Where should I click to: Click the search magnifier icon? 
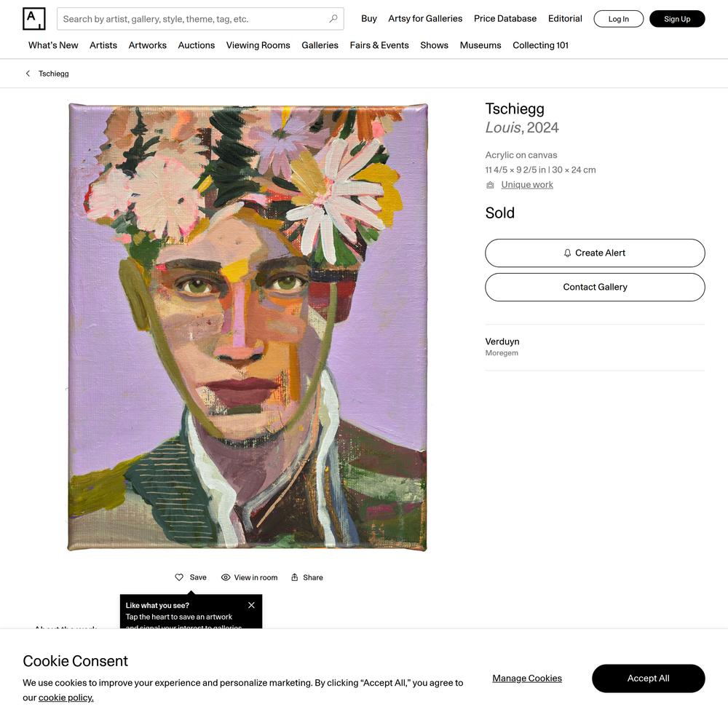tap(333, 19)
